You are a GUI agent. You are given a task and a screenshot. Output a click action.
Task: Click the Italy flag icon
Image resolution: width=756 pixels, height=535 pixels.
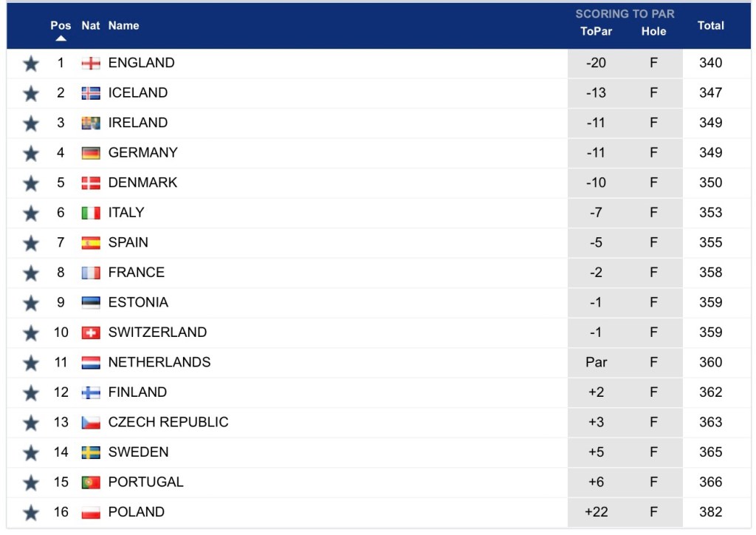pyautogui.click(x=91, y=213)
